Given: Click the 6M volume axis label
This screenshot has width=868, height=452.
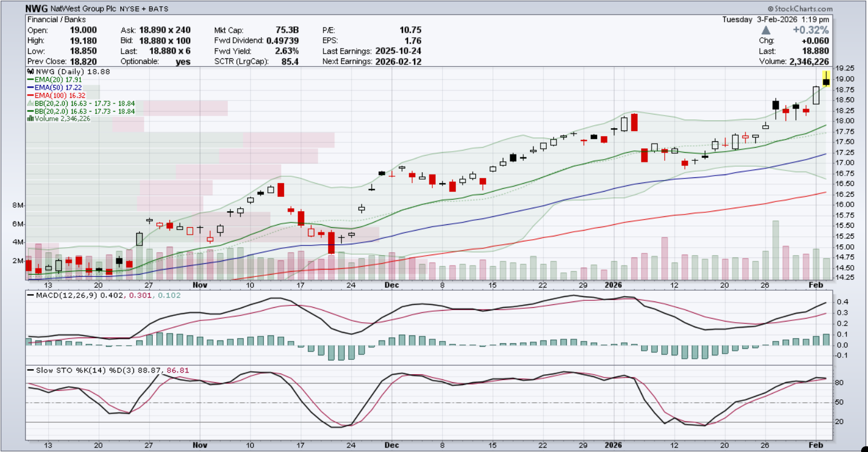Looking at the screenshot, I should click(17, 224).
